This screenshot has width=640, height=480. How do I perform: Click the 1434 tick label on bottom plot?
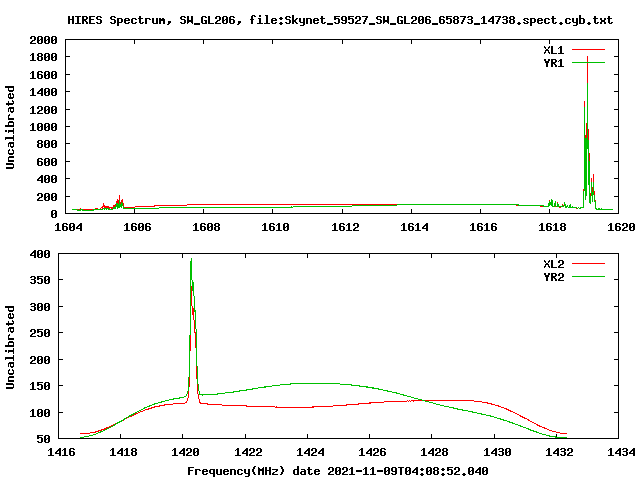(621, 452)
